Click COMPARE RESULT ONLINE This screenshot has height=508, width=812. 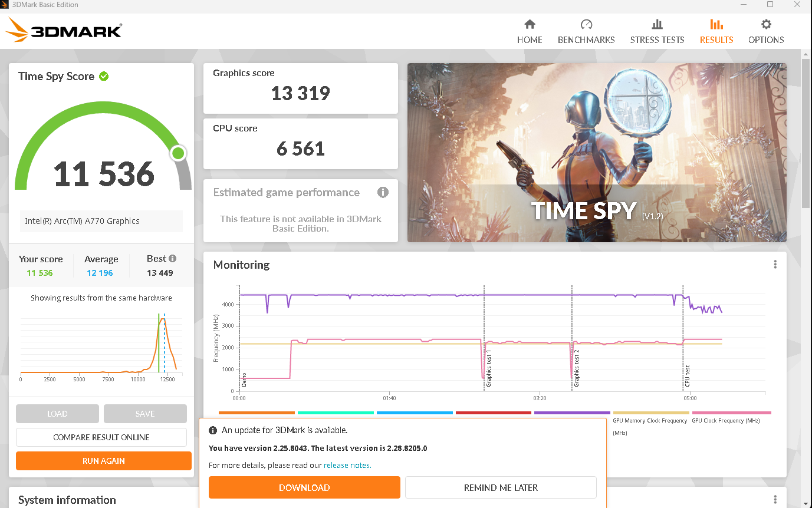click(101, 437)
